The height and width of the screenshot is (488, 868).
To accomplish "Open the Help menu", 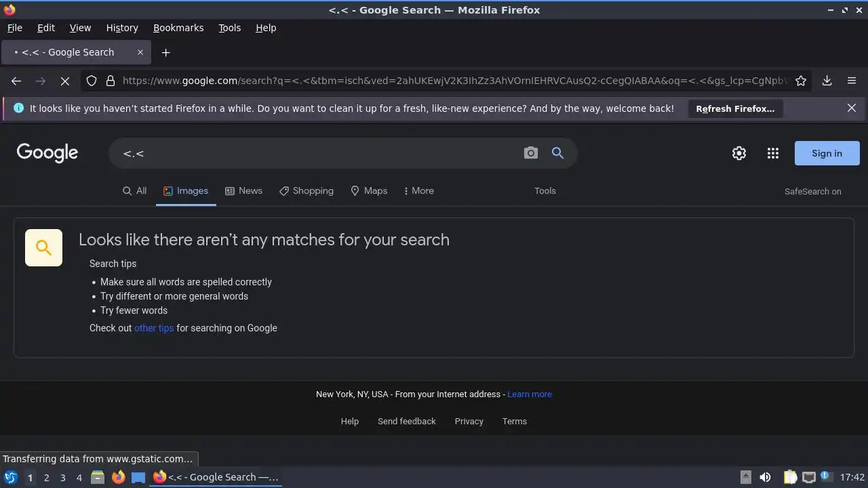I will 266,28.
